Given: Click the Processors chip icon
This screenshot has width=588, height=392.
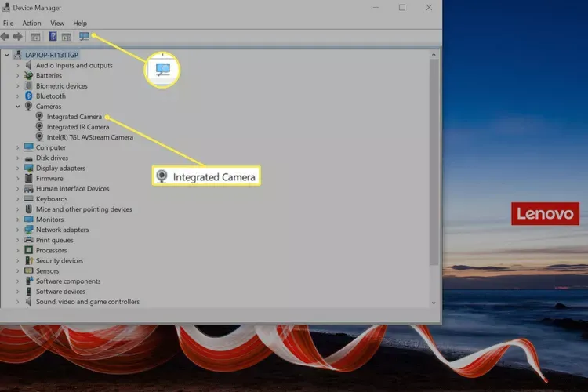Looking at the screenshot, I should tap(29, 251).
